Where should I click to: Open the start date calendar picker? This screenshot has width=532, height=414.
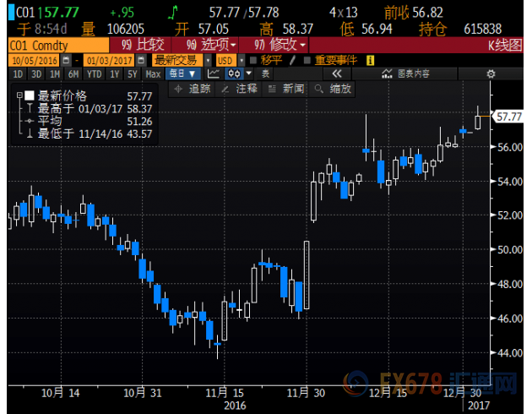point(65,61)
